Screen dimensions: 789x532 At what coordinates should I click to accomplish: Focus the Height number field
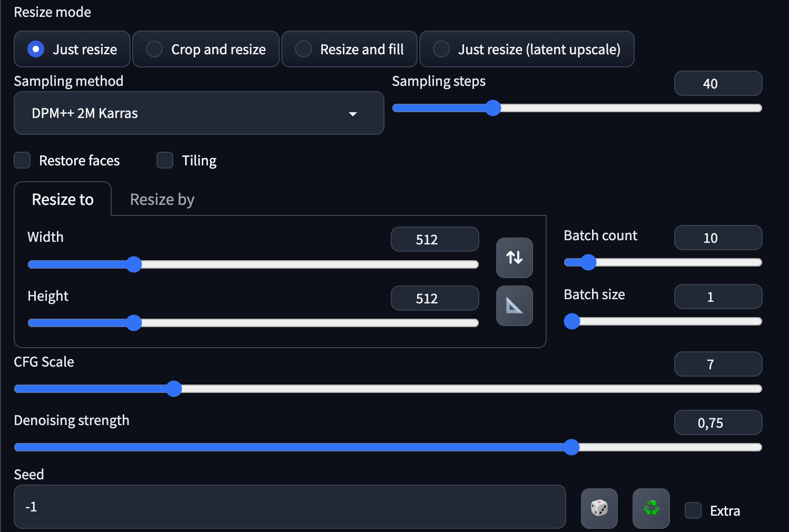[x=435, y=298]
